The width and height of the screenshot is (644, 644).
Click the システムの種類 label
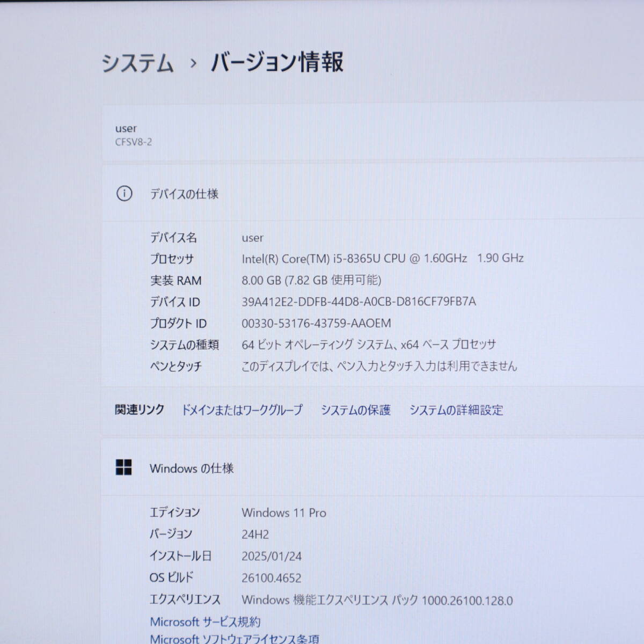(184, 345)
